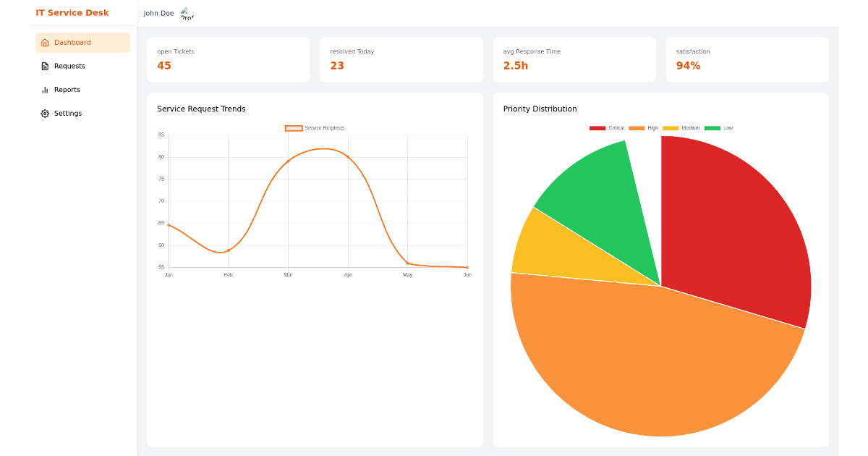The height and width of the screenshot is (456, 868).
Task: Click the open Tickets stat card
Action: click(x=228, y=59)
